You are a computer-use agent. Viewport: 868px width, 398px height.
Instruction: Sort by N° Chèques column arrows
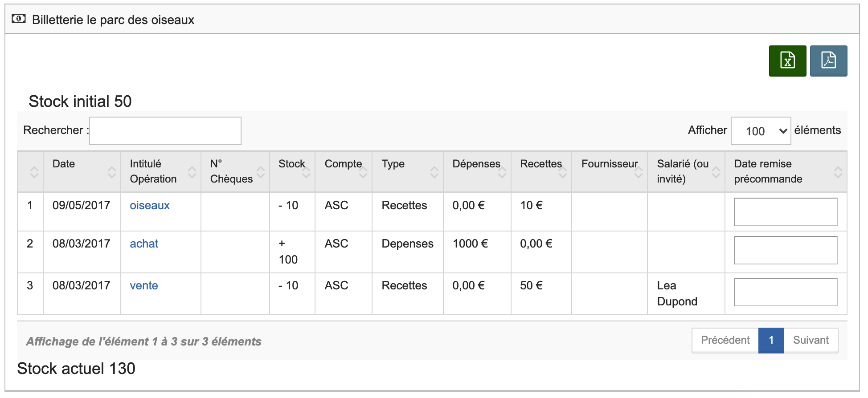click(261, 172)
